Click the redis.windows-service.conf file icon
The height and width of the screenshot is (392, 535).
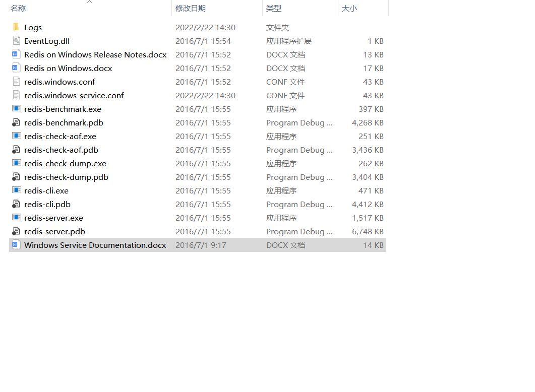click(x=16, y=95)
